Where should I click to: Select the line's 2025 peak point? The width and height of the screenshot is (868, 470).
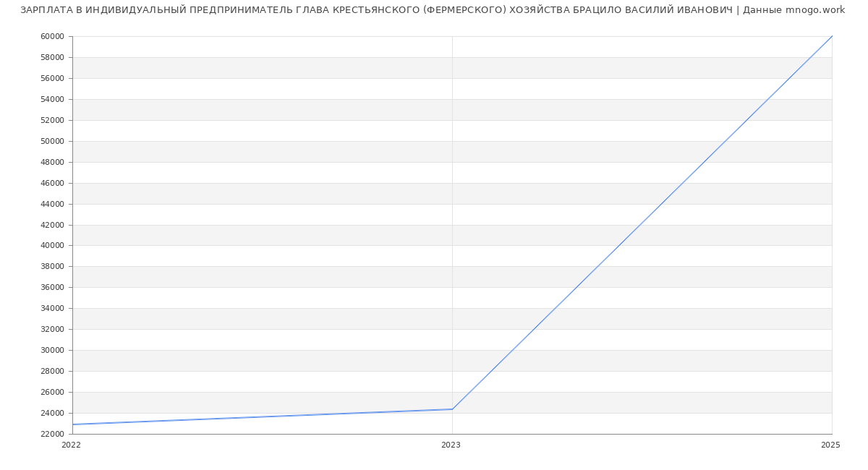coord(832,36)
